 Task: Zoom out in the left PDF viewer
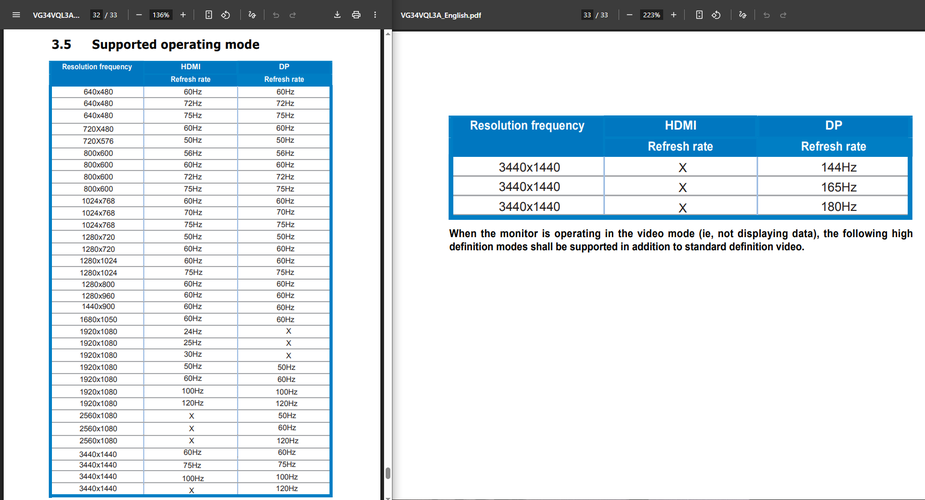(x=139, y=15)
